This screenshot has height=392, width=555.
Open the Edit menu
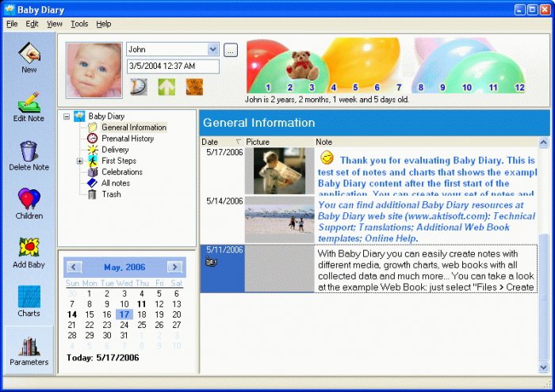coord(32,24)
